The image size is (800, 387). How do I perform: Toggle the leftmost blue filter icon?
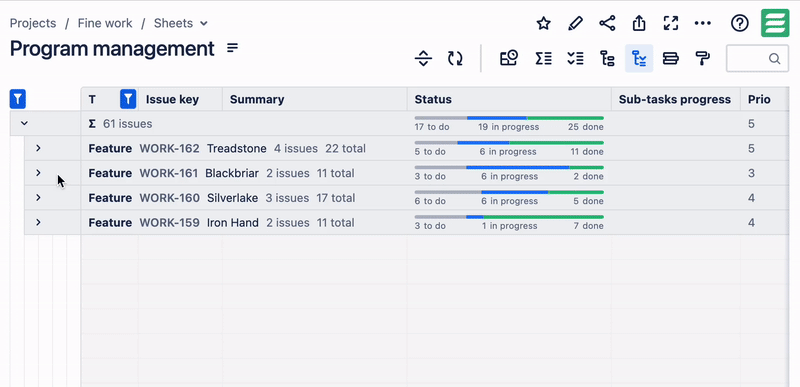[x=18, y=99]
